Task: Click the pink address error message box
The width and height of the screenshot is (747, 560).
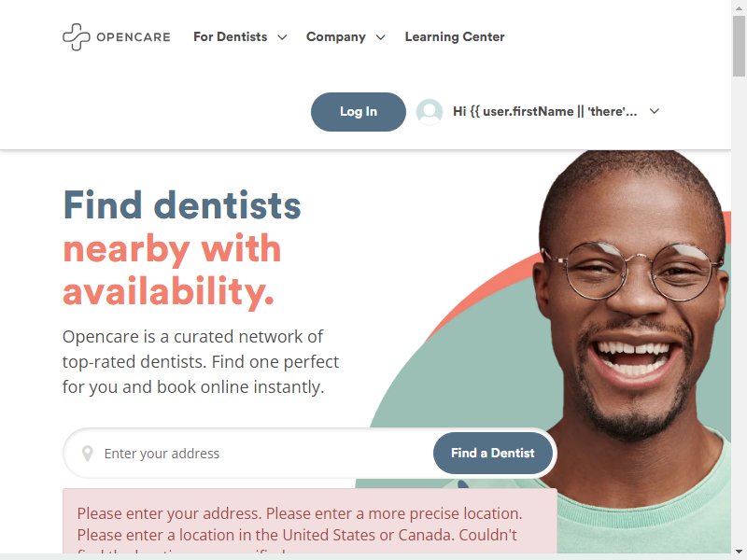Action: point(310,521)
